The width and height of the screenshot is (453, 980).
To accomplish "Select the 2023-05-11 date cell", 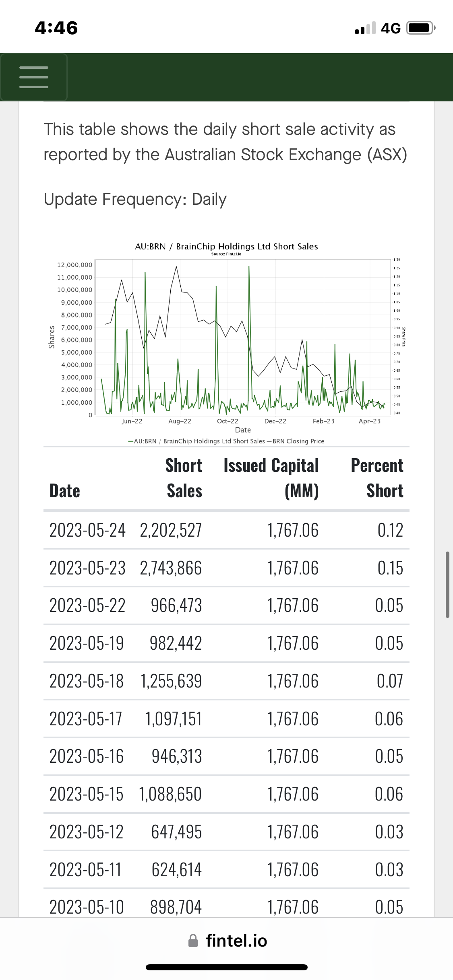I will (x=85, y=869).
